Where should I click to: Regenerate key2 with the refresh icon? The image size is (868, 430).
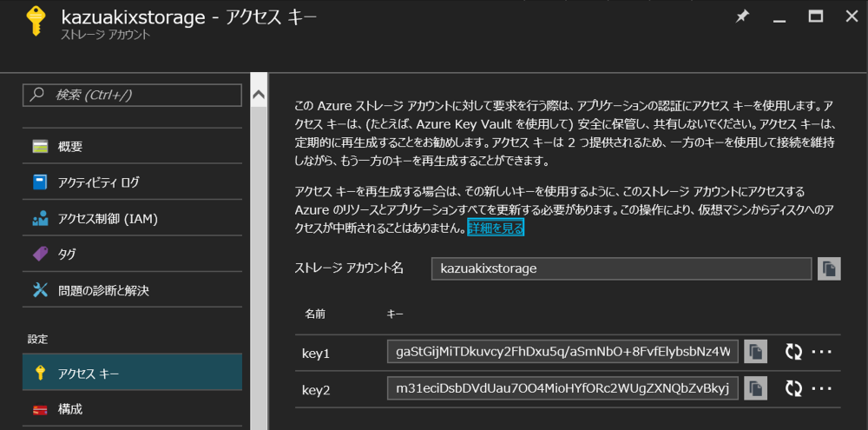click(x=794, y=388)
